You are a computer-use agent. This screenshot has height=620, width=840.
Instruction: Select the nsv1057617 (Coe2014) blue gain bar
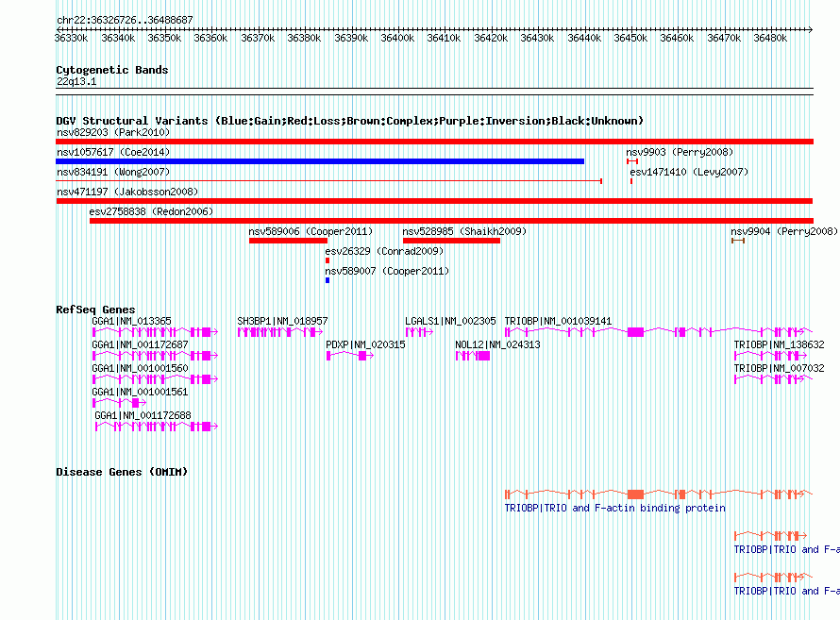(320, 161)
